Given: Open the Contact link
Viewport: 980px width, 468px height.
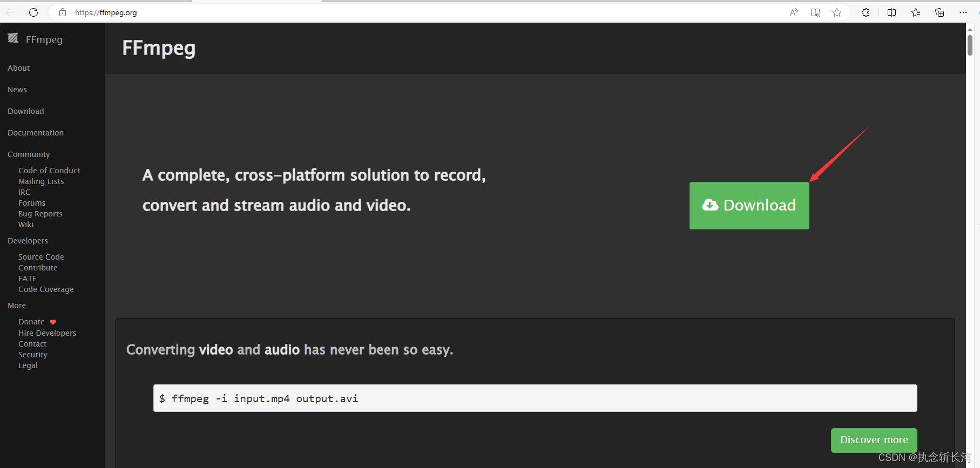Looking at the screenshot, I should (x=32, y=344).
